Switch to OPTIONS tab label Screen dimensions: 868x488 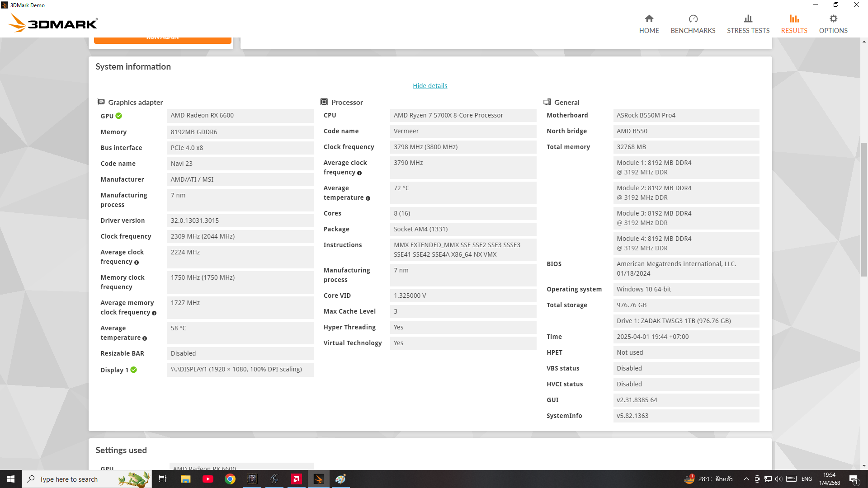click(833, 31)
